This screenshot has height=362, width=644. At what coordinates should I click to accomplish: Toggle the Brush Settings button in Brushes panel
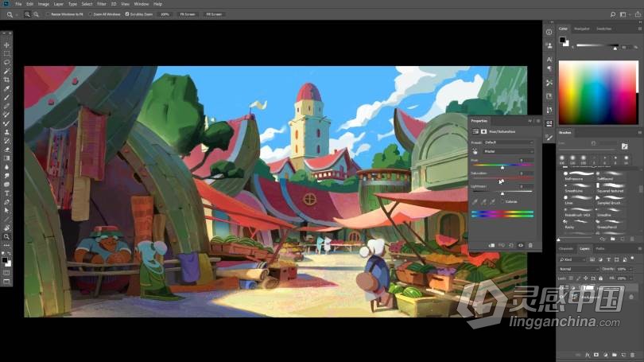coord(624,146)
